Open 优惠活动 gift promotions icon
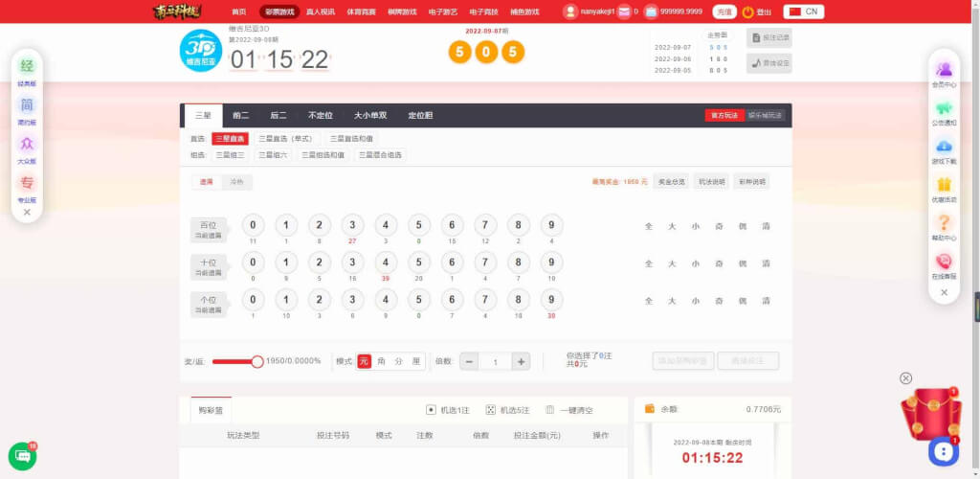The height and width of the screenshot is (479, 980). pos(945,185)
